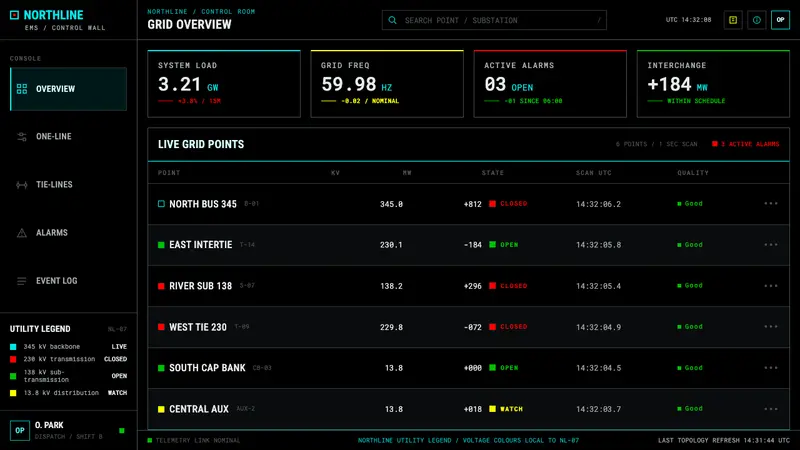The width and height of the screenshot is (800, 450).
Task: Click the Tie-Lines connector icon
Action: pos(21,185)
